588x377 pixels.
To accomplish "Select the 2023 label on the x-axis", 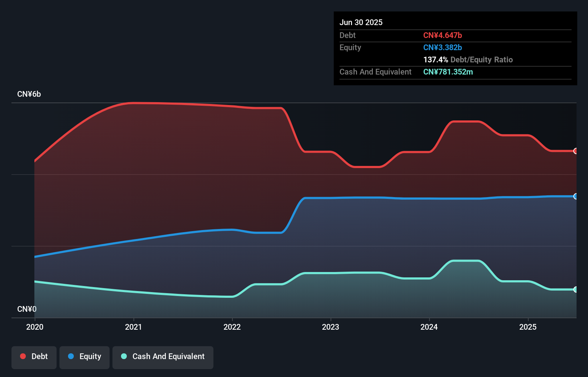I will 331,327.
